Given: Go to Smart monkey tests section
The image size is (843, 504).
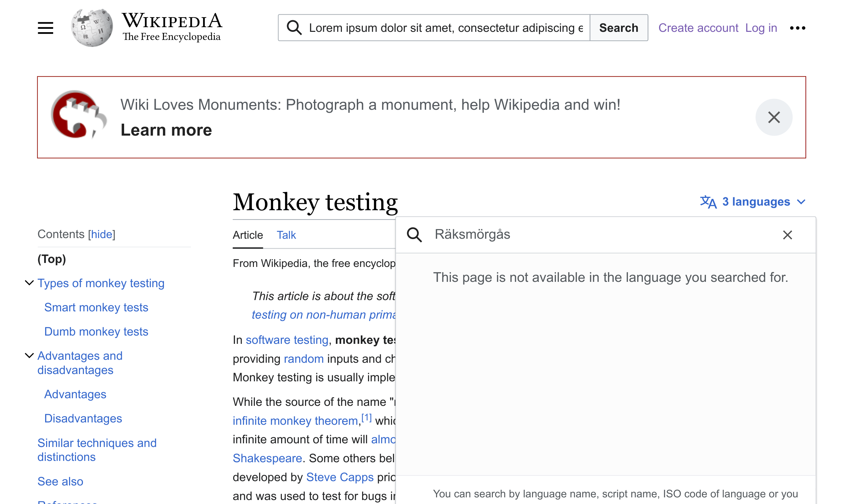Looking at the screenshot, I should (x=96, y=307).
